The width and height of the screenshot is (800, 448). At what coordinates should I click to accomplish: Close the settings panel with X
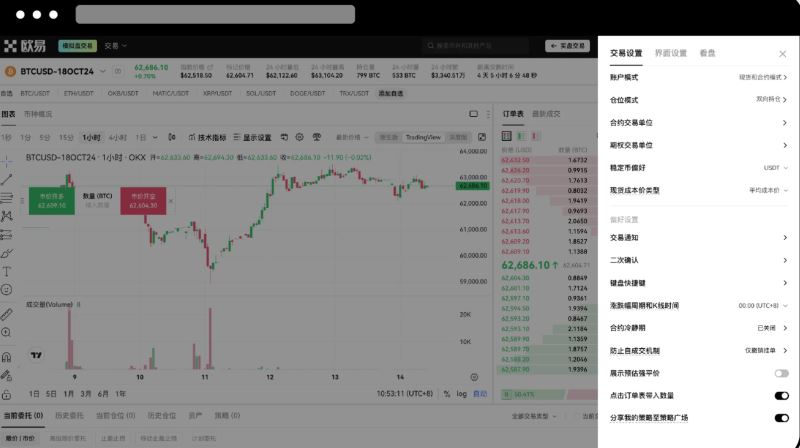click(783, 54)
